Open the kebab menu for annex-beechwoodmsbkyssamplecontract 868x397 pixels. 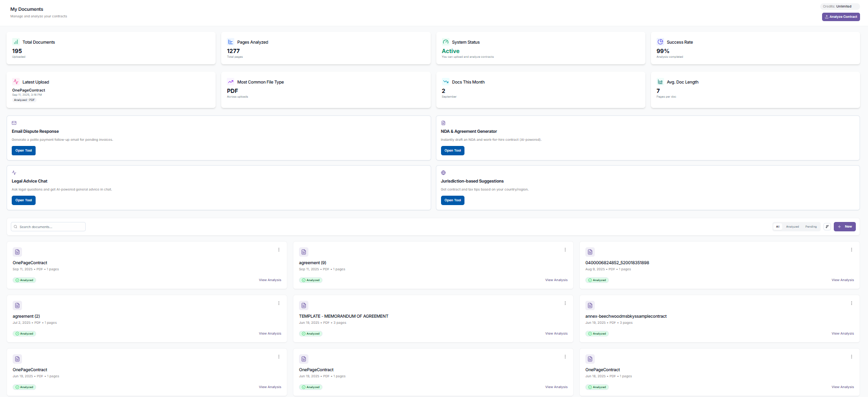(x=852, y=303)
